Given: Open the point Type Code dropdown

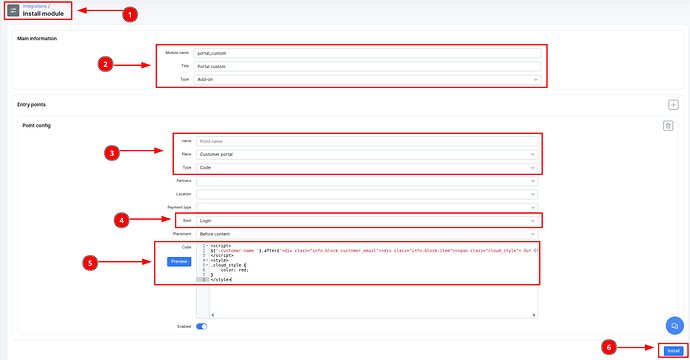Looking at the screenshot, I should pos(367,168).
